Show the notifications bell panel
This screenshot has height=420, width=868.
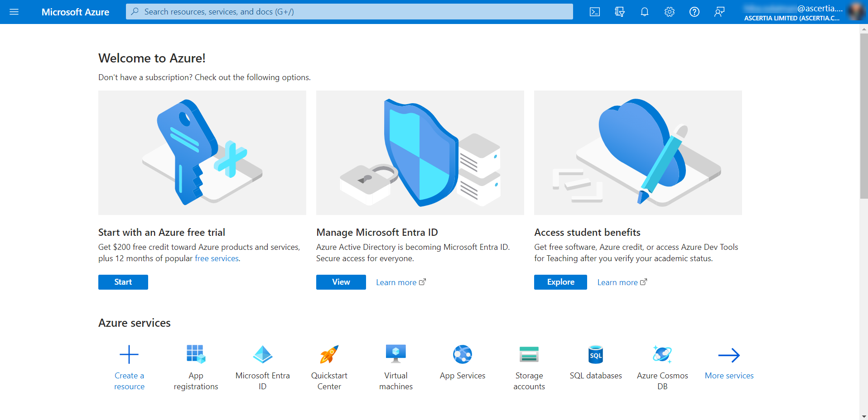click(644, 12)
